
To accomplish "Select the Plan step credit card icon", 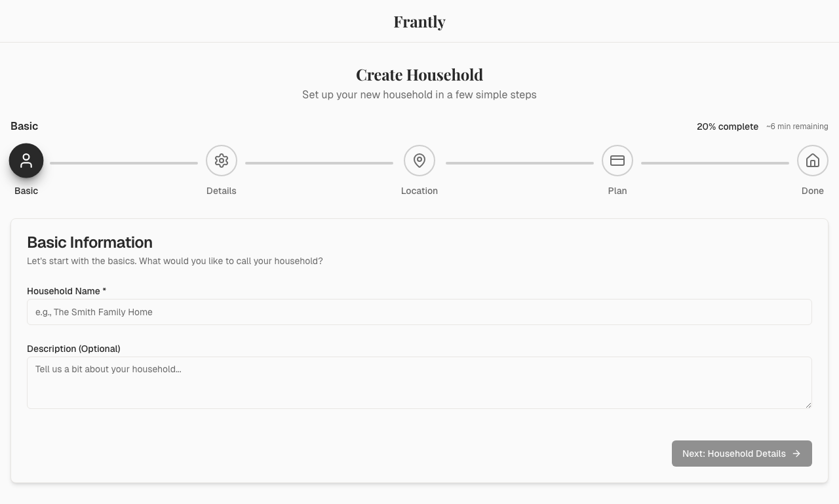I will (x=617, y=161).
